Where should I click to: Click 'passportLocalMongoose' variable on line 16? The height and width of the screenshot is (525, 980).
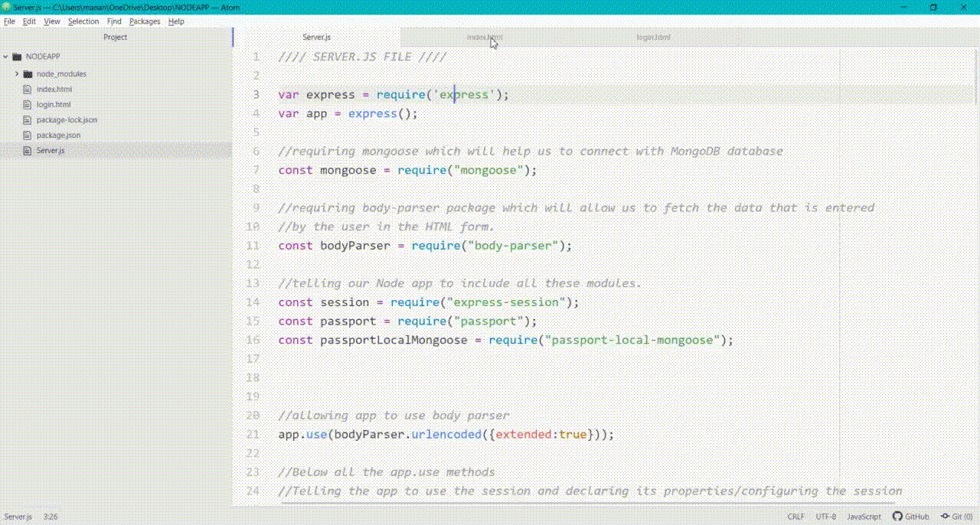394,340
